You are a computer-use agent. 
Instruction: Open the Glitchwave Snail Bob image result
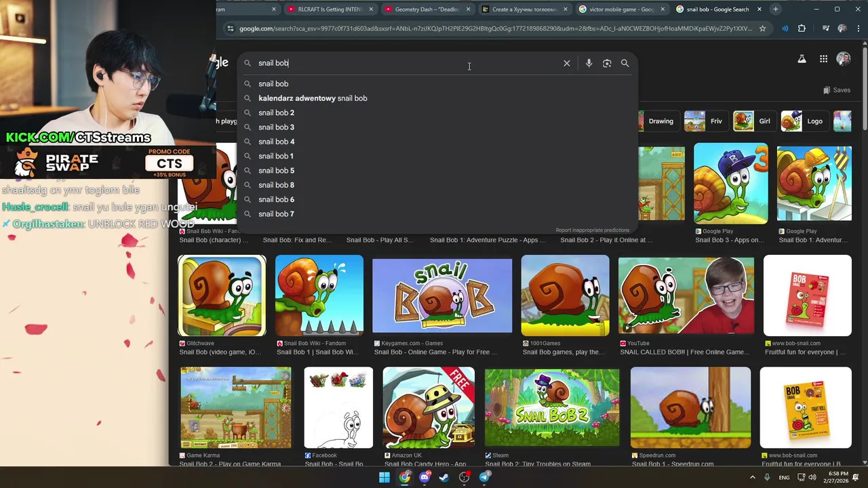pos(222,296)
